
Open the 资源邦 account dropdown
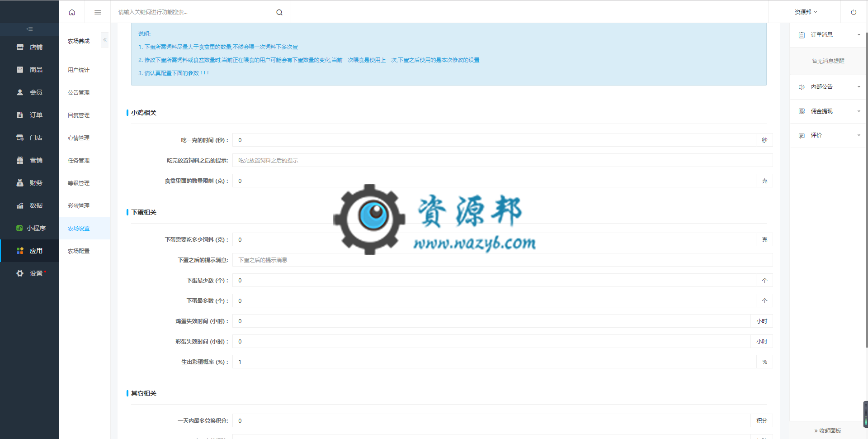[x=806, y=12]
